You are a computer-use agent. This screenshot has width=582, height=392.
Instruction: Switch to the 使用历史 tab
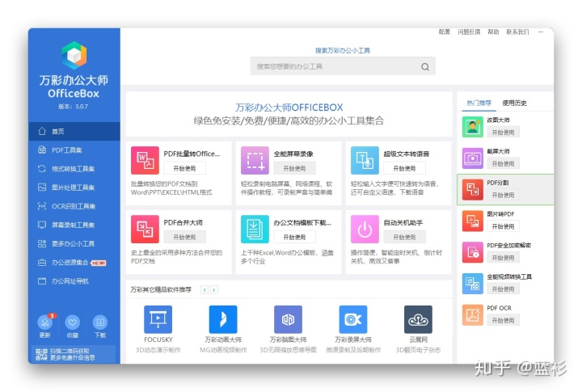(x=514, y=103)
